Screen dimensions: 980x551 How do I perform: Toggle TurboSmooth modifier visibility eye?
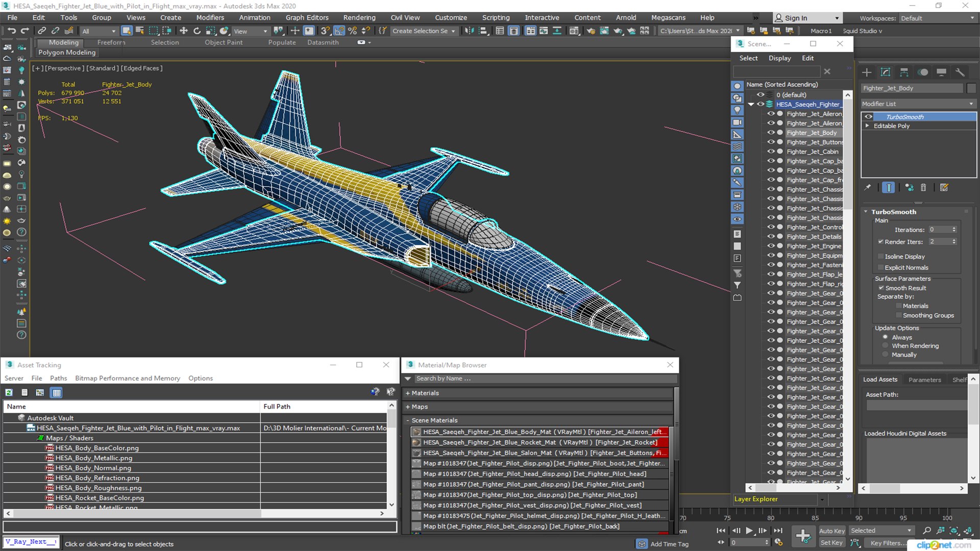point(868,117)
